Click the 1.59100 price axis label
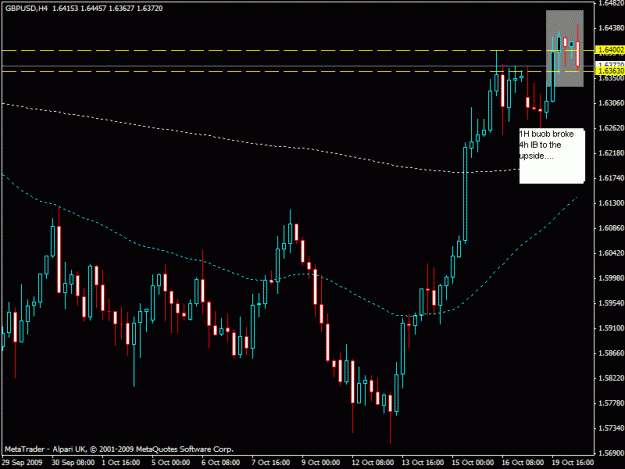This screenshot has height=469, width=625. coord(611,328)
